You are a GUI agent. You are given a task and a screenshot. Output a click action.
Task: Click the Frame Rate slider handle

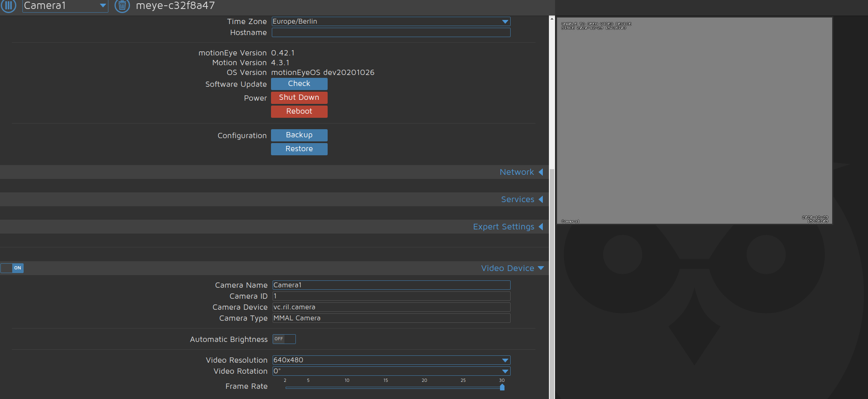click(x=502, y=387)
